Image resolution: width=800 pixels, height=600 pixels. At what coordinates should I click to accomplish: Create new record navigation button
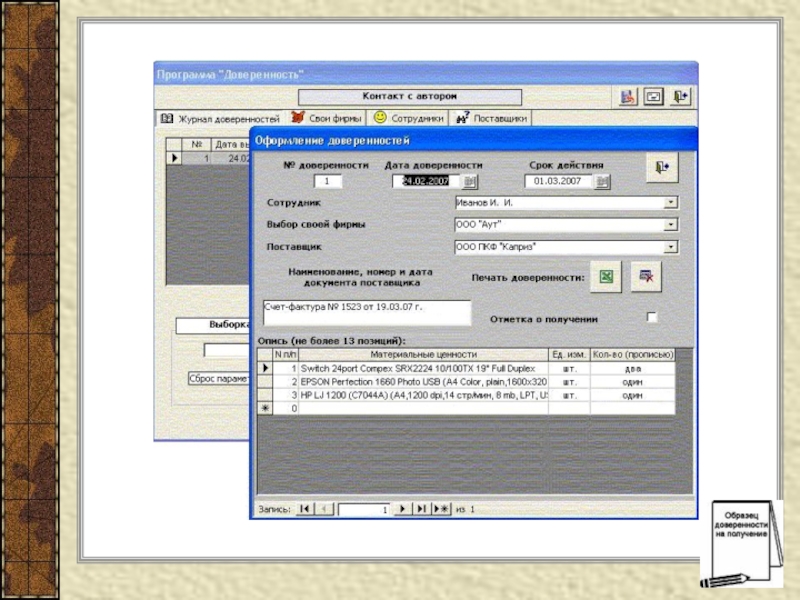[x=441, y=509]
